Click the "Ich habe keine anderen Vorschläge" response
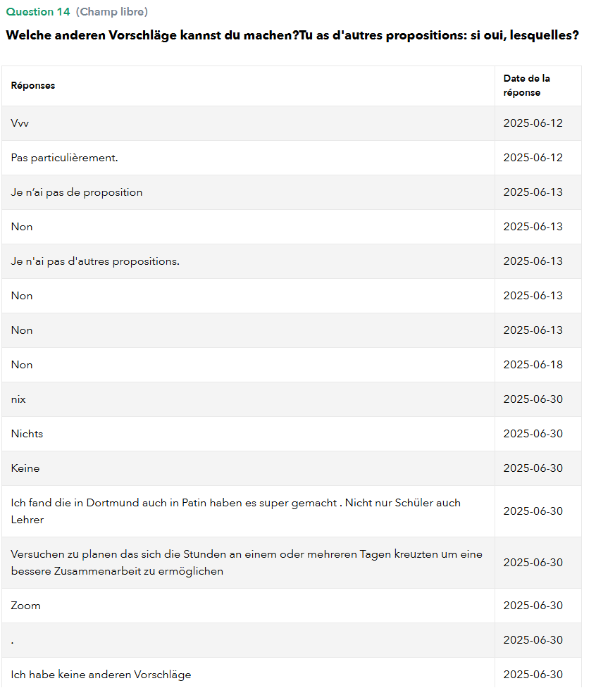The width and height of the screenshot is (596, 700). 101,675
